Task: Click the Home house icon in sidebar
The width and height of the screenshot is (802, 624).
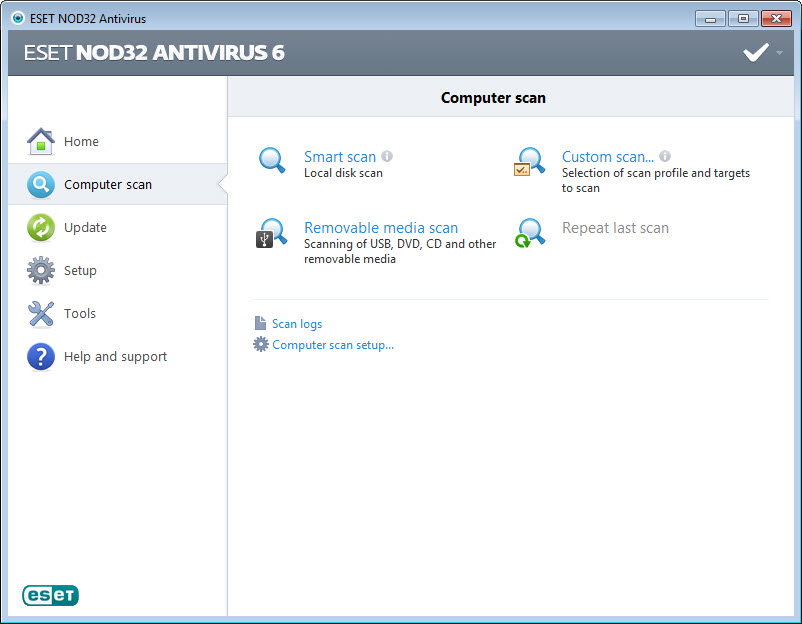Action: (x=41, y=141)
